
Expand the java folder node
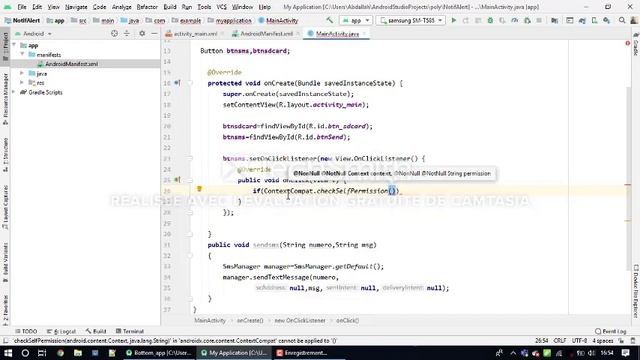click(22, 73)
